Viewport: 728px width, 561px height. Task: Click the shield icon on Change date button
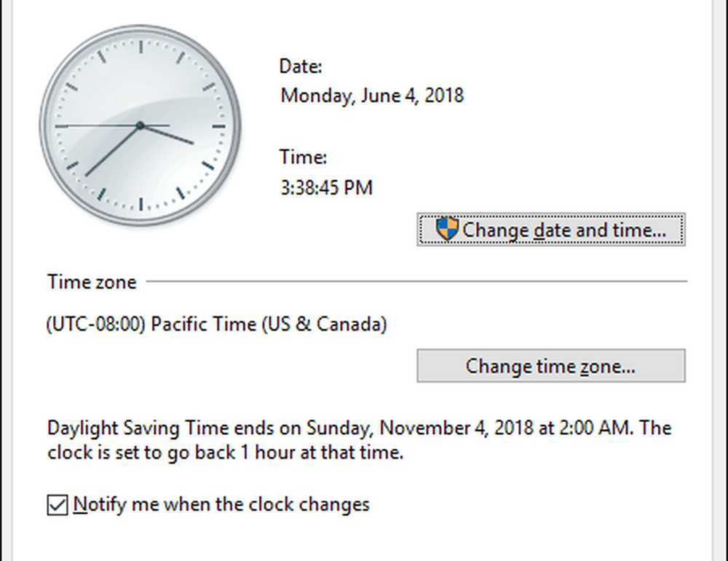(447, 229)
